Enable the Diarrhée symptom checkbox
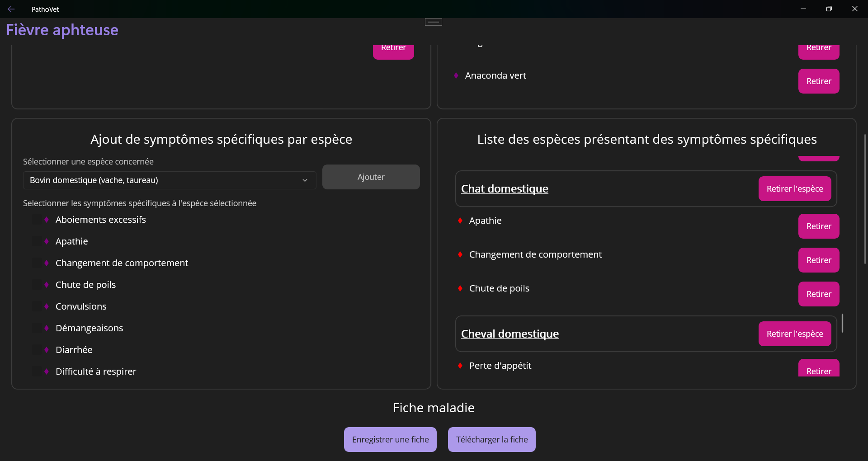This screenshot has width=868, height=461. [36, 350]
